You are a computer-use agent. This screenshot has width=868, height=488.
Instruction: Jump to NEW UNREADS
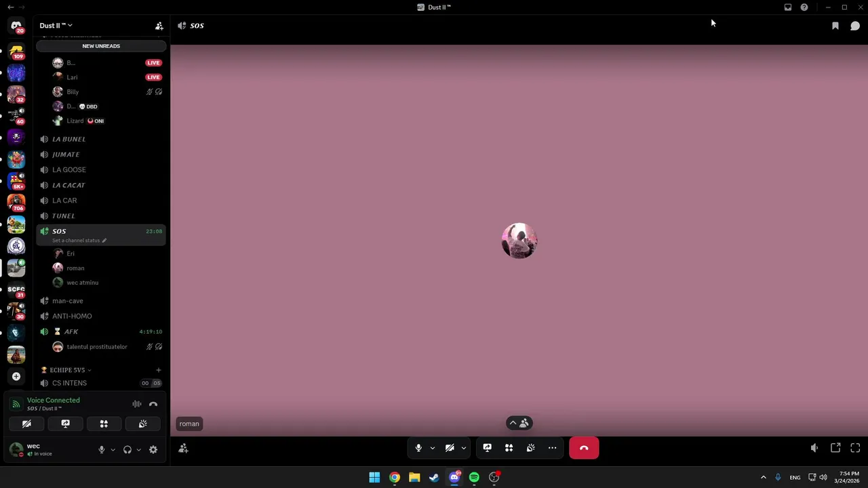[x=101, y=46]
